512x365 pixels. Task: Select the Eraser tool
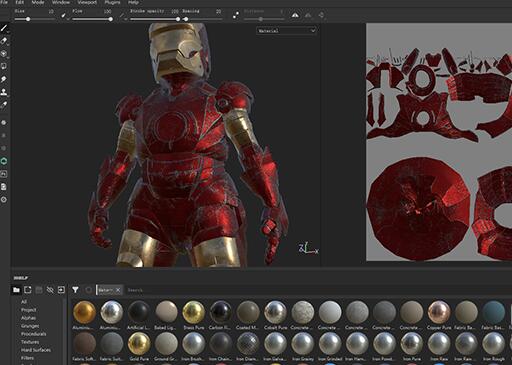pyautogui.click(x=4, y=41)
